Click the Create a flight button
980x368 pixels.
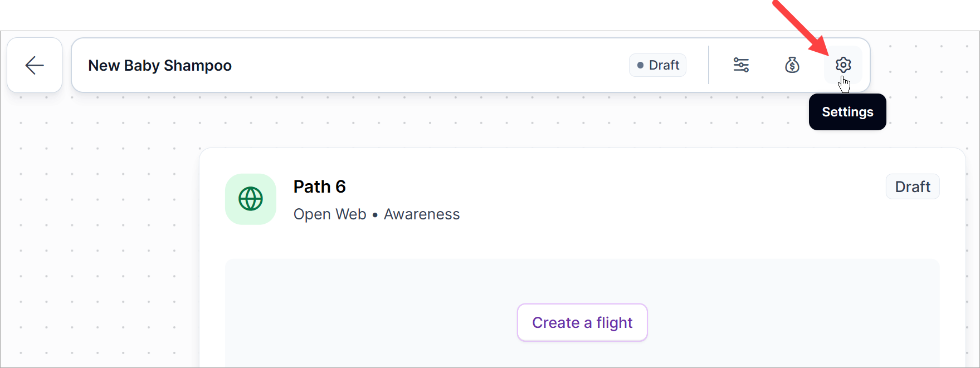click(582, 322)
